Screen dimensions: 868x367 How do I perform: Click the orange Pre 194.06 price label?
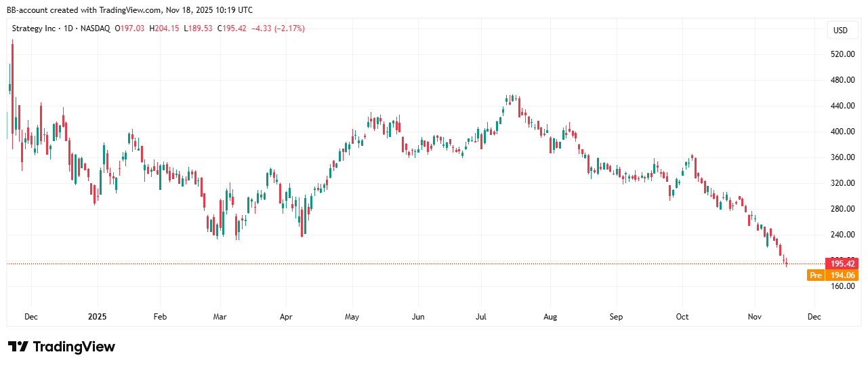click(x=833, y=275)
